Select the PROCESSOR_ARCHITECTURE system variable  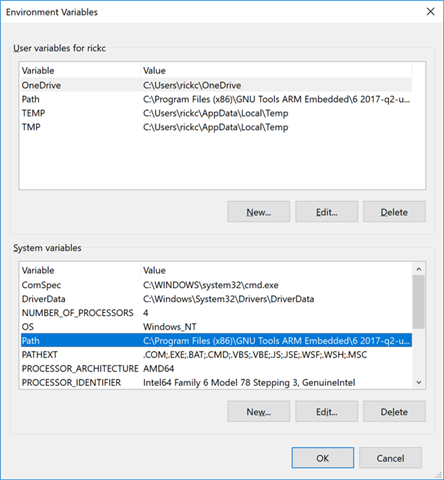click(216, 369)
